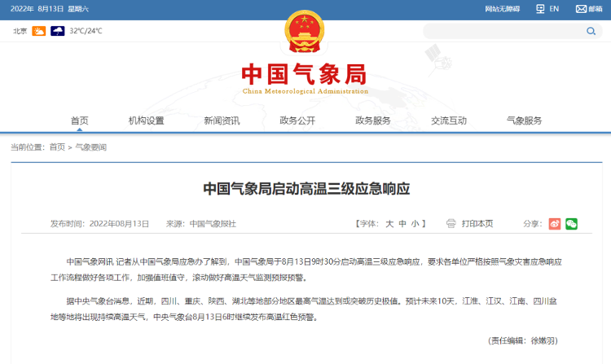
Task: Click the 责任编辑 credit line
Action: [523, 340]
